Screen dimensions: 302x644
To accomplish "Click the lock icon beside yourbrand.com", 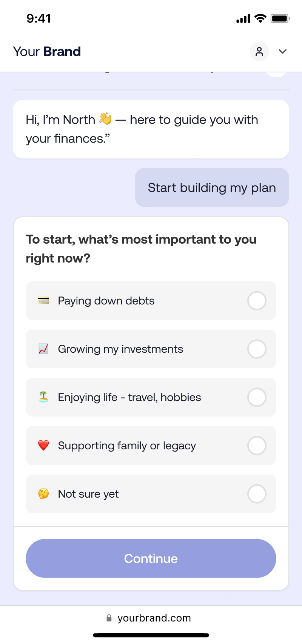I will tap(109, 618).
